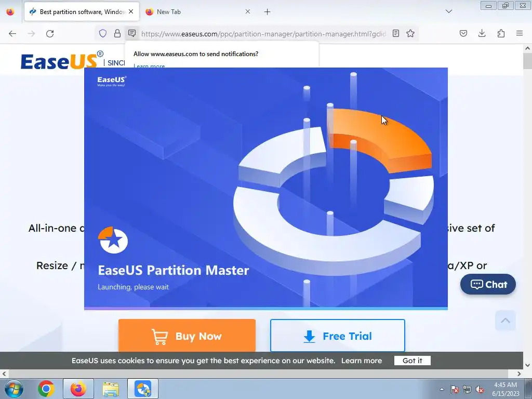
Task: Click the muted volume tray icon
Action: tap(480, 389)
